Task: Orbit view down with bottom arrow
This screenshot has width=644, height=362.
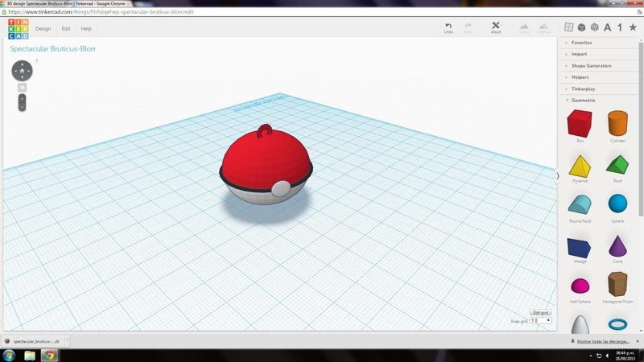Action: click(22, 78)
